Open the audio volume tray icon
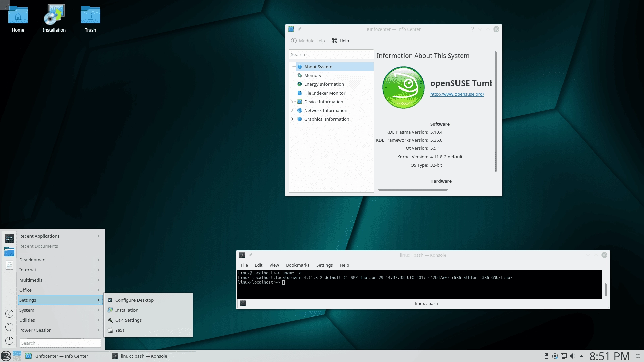 [572, 356]
